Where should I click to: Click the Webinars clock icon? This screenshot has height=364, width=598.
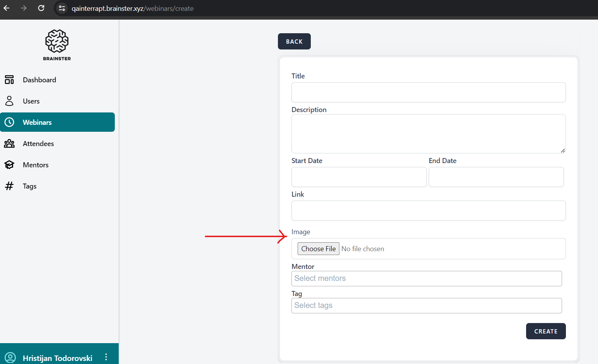coord(9,122)
